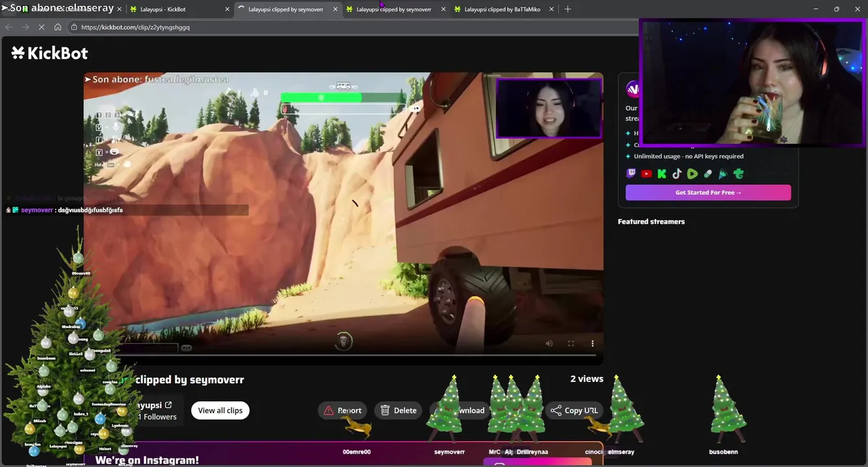The width and height of the screenshot is (868, 467).
Task: Click Get Started For Free
Action: pos(708,193)
